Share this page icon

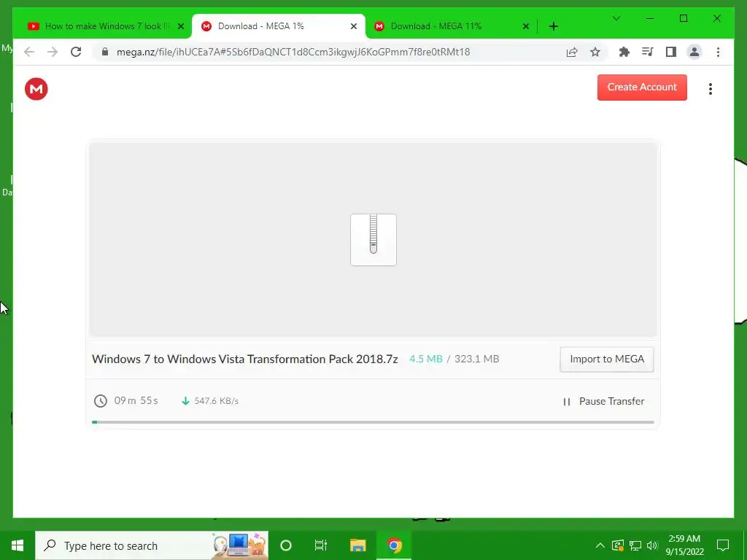572,52
